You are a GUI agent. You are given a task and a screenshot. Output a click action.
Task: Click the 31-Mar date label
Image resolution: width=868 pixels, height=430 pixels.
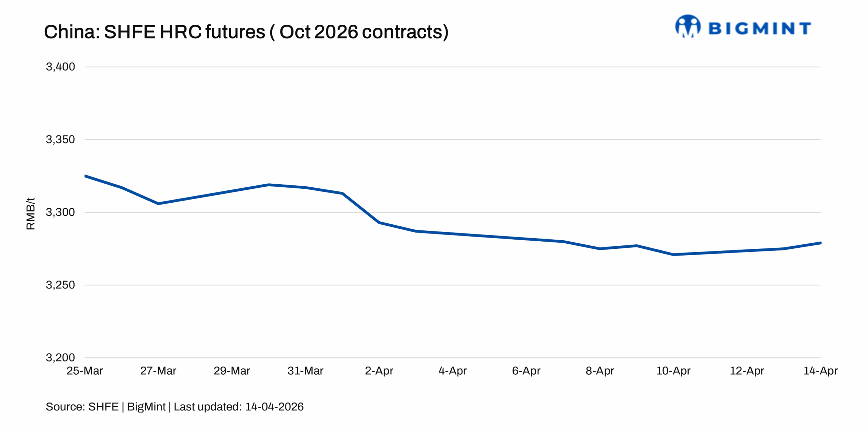click(x=305, y=371)
